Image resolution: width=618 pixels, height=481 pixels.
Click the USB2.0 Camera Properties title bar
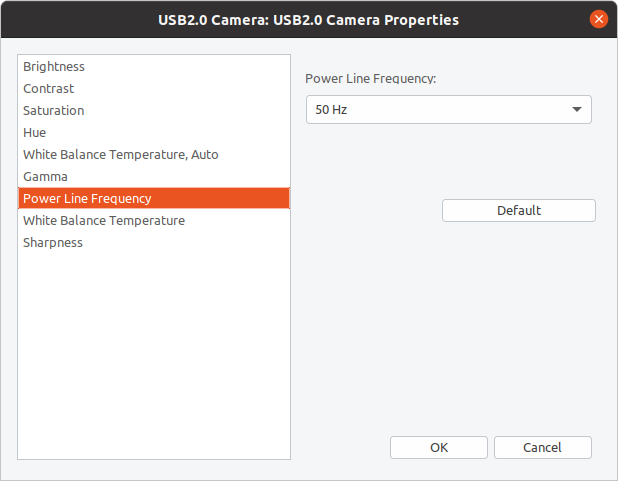pos(308,20)
